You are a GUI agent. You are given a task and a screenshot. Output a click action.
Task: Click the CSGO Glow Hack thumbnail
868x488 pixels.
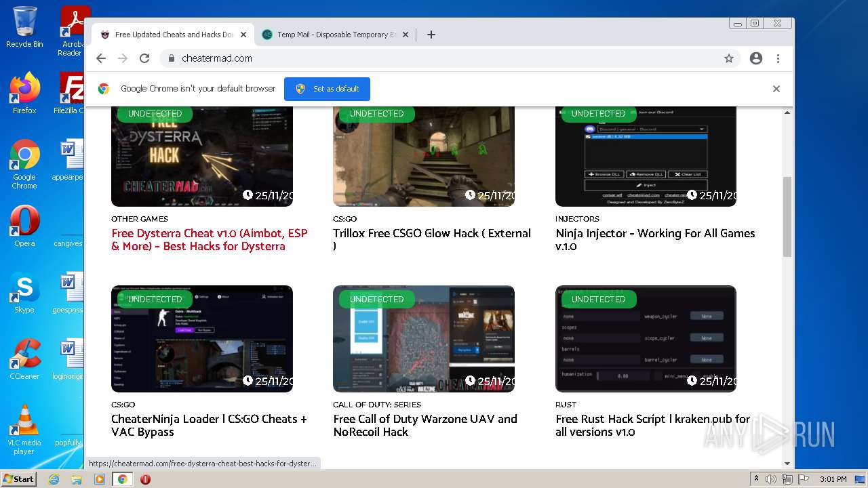coord(424,157)
